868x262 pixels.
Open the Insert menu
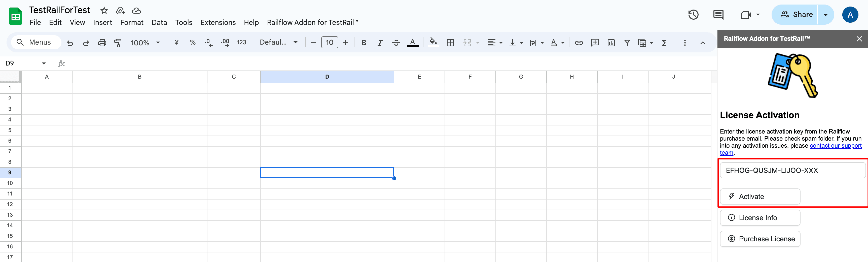(102, 23)
